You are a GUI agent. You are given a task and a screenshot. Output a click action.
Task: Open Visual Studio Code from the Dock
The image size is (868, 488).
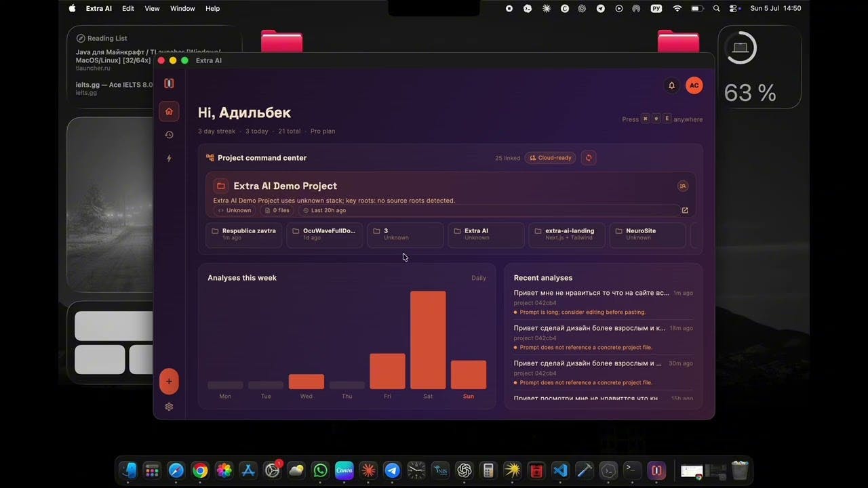click(x=560, y=470)
